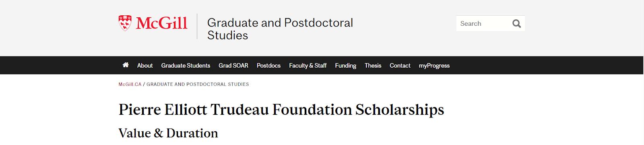Follow the McGill.CA breadcrumb link
Screen dimensions: 644x145
130,84
